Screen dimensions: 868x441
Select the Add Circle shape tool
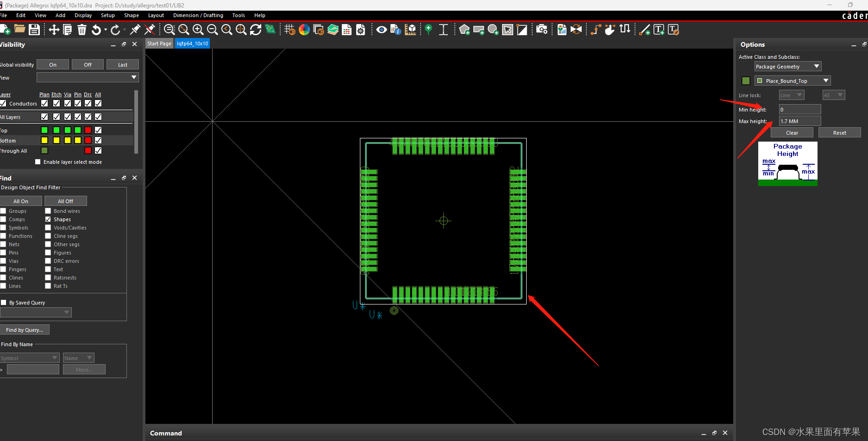pos(493,30)
